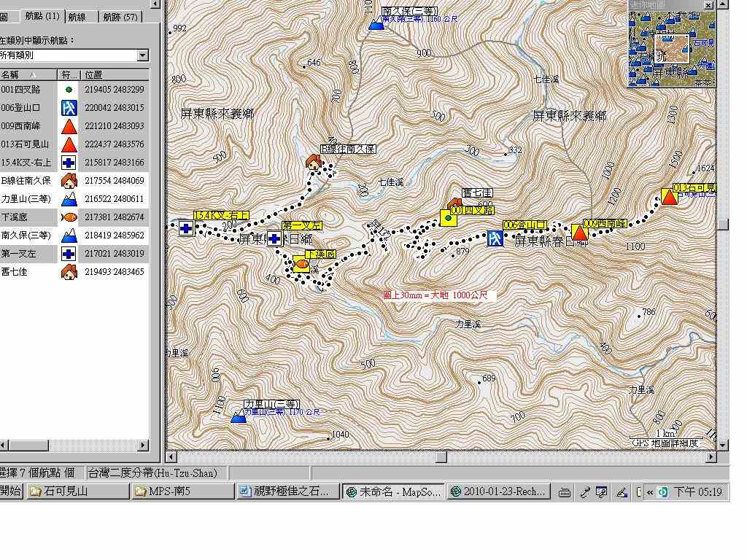This screenshot has width=747, height=560.
Task: Select the house icon beside B線往南久保 in list
Action: tap(69, 181)
